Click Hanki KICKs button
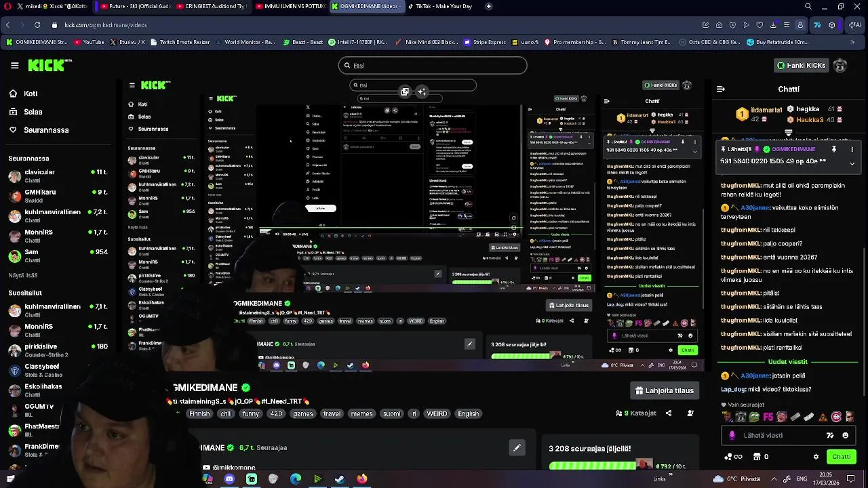Viewport: 868px width, 488px height. [801, 65]
